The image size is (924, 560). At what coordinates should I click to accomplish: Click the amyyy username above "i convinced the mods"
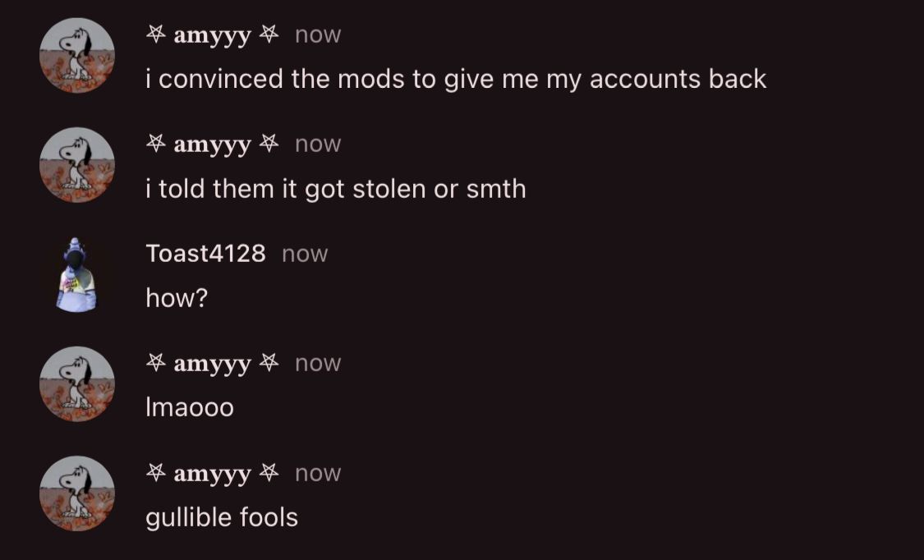212,35
